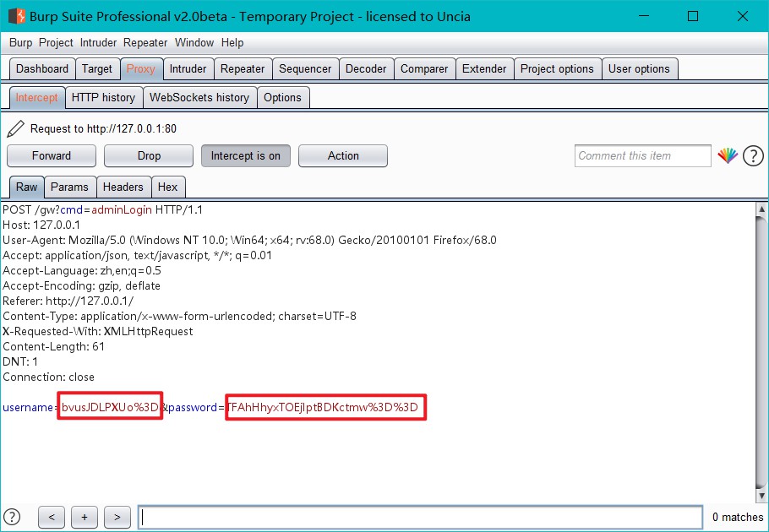Click the search input field at bottom
Screen dimensions: 769x532
tap(420, 518)
